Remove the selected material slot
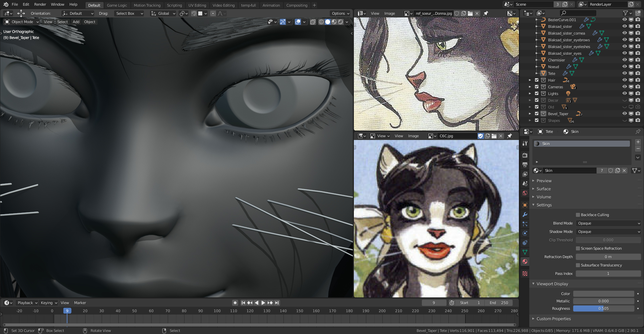Image resolution: width=644 pixels, height=334 pixels. [x=638, y=149]
